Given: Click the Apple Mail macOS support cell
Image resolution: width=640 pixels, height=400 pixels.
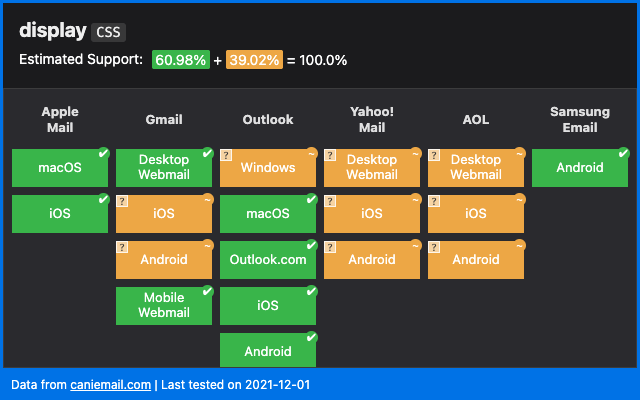Looking at the screenshot, I should tap(60, 168).
